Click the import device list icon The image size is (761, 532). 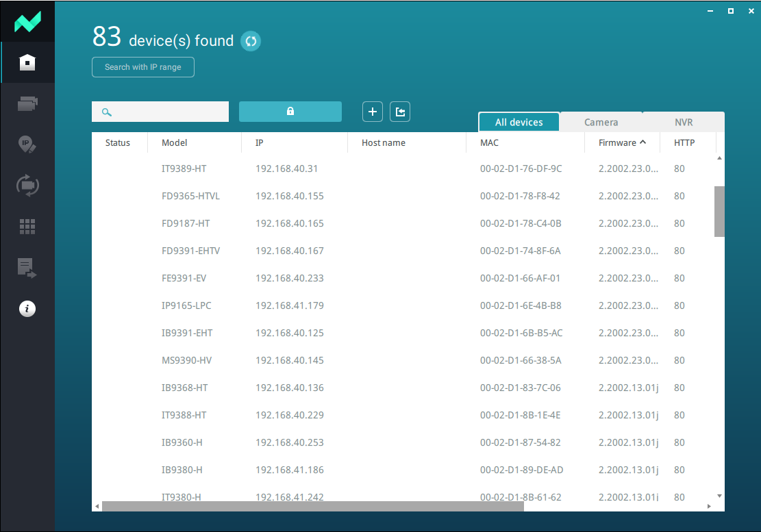(400, 111)
